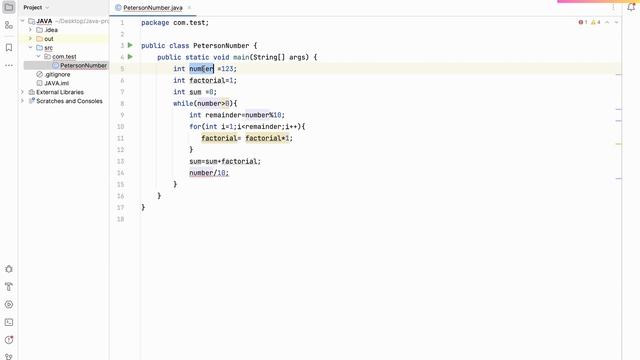Click 'int factorial=1;' statement

coord(205,80)
